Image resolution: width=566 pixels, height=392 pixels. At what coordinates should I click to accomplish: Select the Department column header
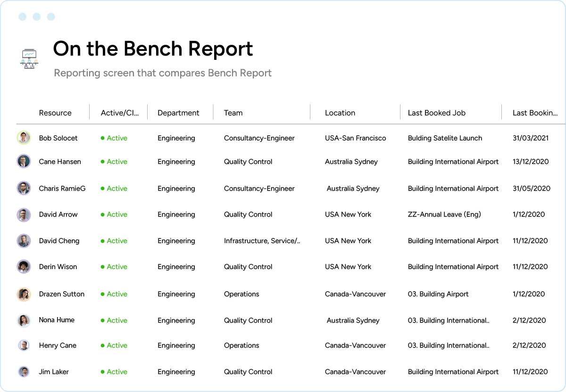click(178, 113)
